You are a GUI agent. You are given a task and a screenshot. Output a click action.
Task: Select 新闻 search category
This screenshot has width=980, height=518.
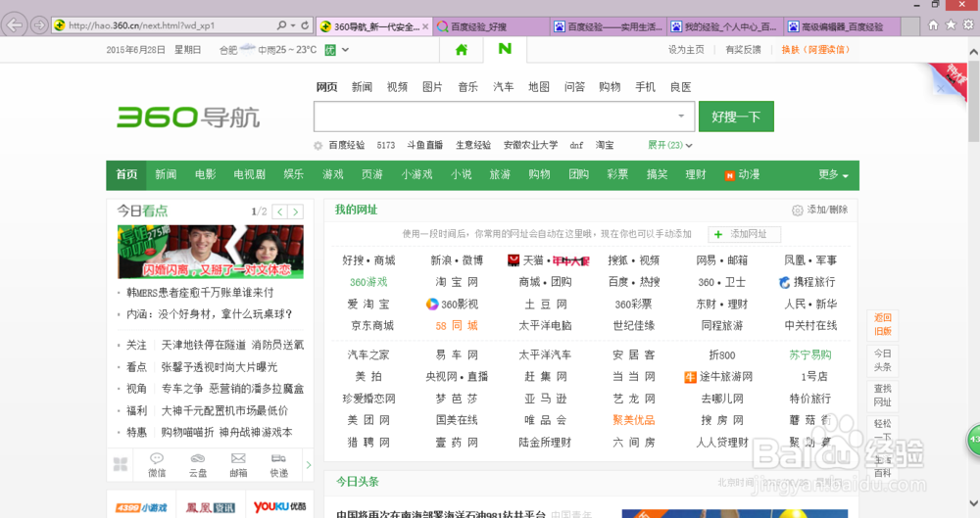362,87
